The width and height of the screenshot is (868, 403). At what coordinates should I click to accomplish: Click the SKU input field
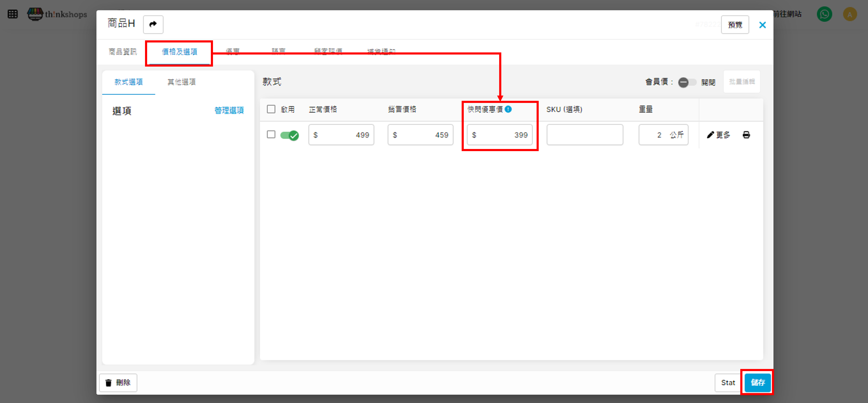tap(585, 135)
